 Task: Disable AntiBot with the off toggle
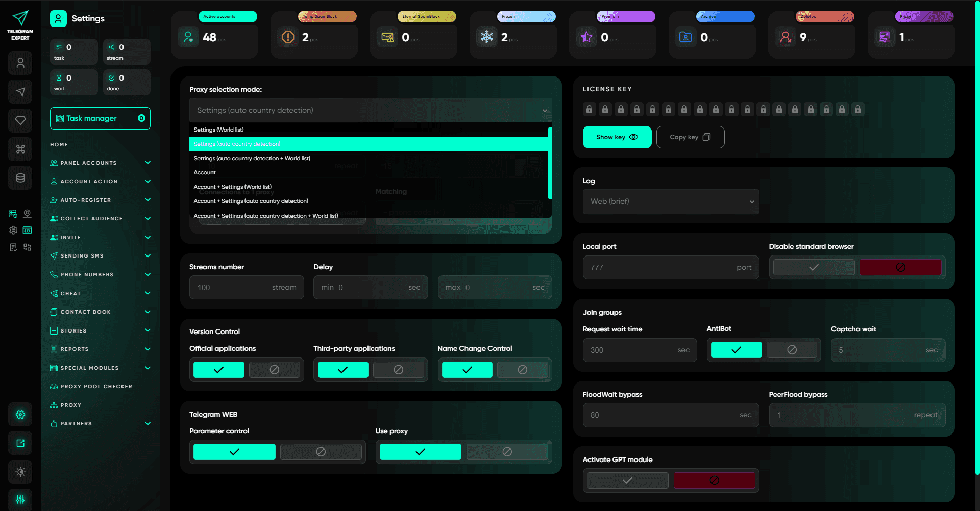[792, 350]
